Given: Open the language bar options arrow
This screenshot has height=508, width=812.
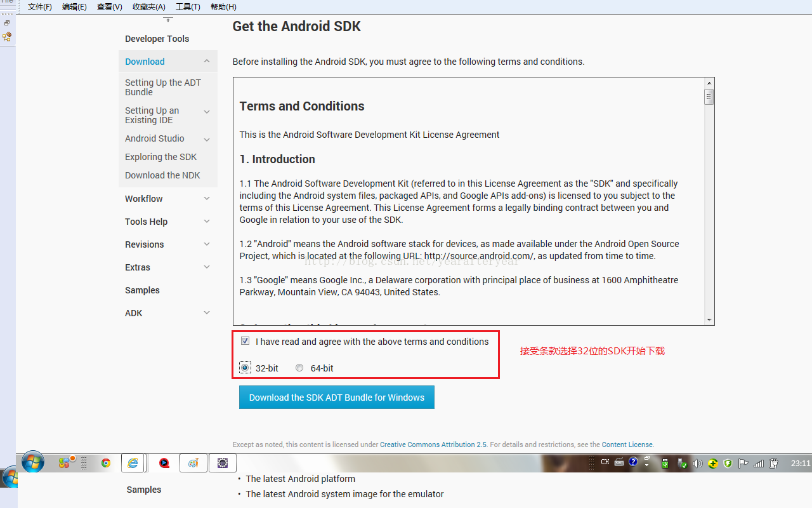Looking at the screenshot, I should [646, 465].
